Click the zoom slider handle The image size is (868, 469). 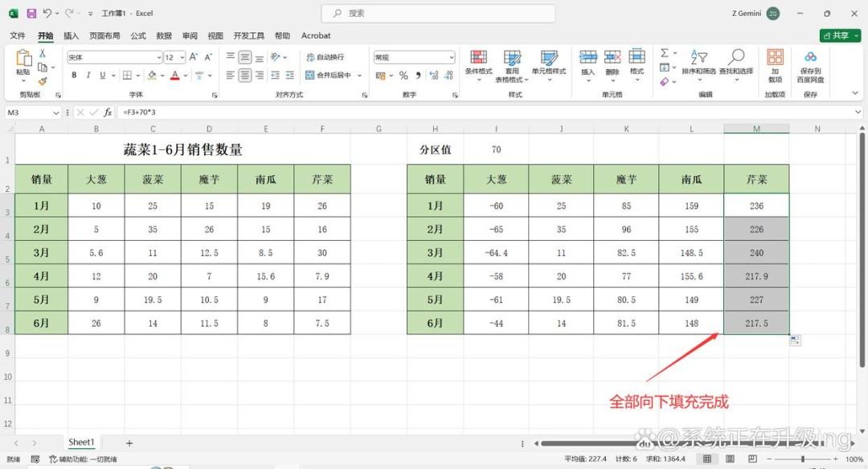tap(803, 459)
